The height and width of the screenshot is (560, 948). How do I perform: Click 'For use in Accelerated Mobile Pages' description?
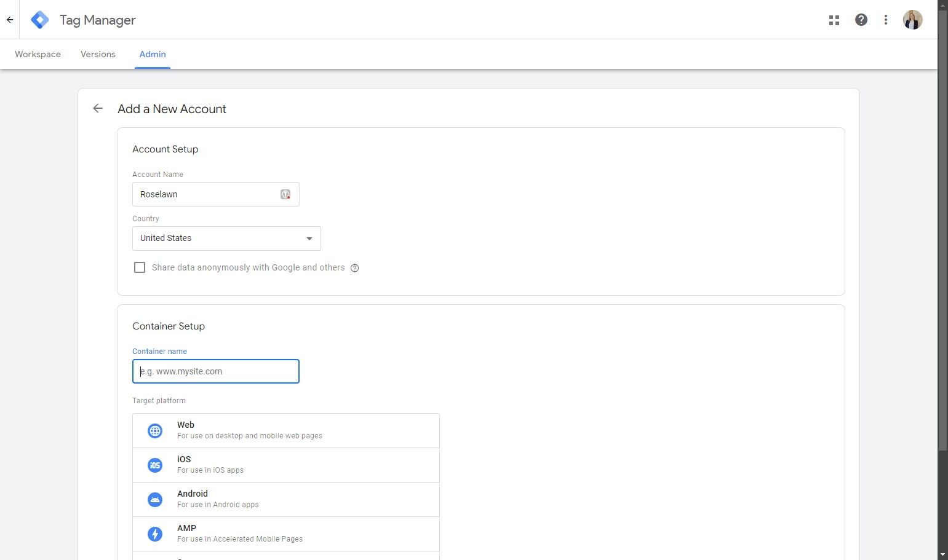point(240,539)
